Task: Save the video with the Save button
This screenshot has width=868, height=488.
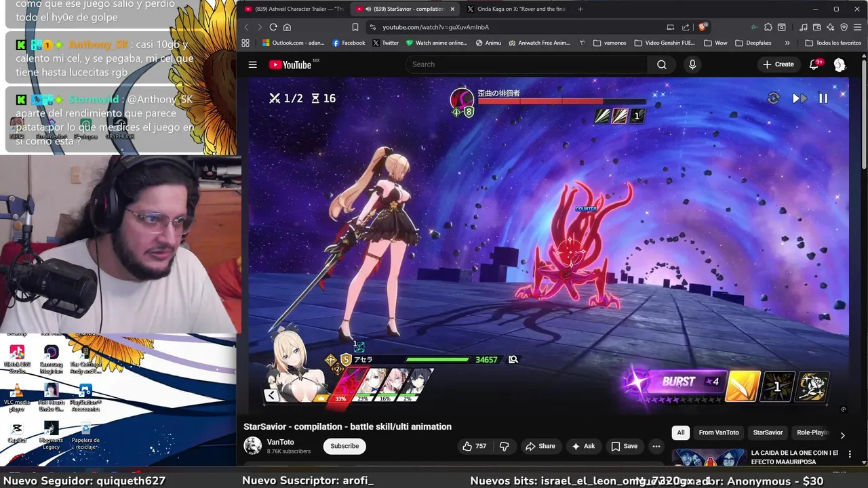Action: 624,446
